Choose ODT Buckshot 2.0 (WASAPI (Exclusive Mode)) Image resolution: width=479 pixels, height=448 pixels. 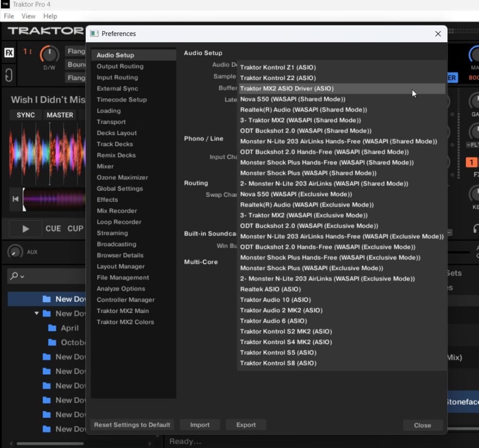click(x=341, y=226)
